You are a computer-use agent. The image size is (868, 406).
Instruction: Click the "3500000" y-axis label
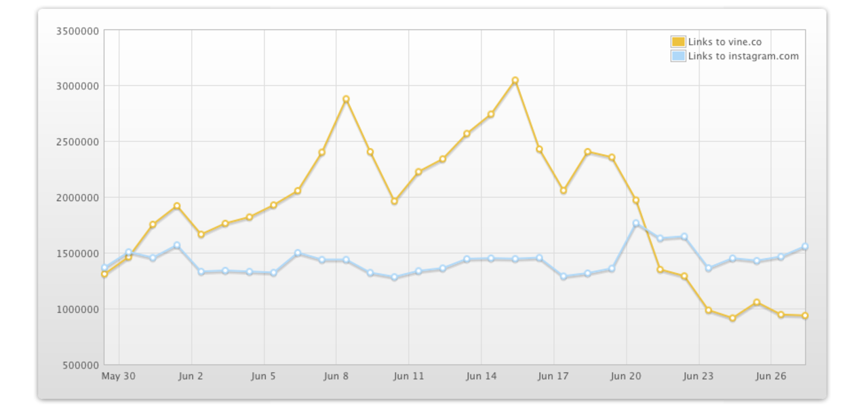(77, 31)
